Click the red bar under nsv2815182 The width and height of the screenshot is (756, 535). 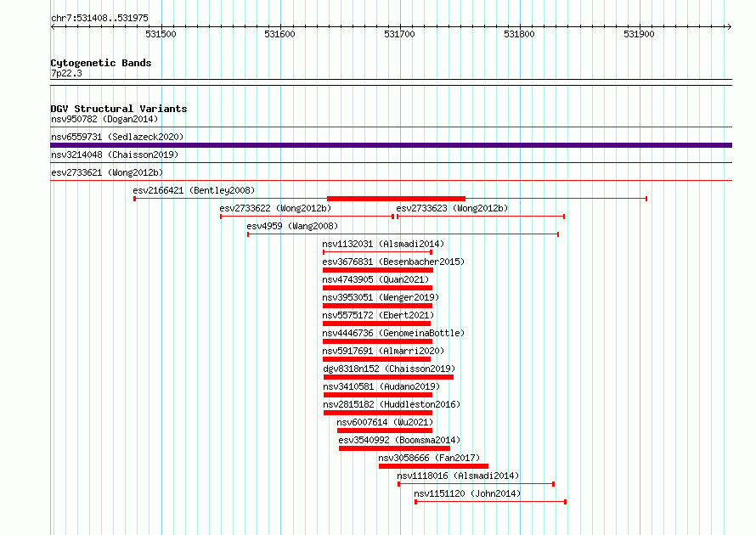[x=378, y=413]
